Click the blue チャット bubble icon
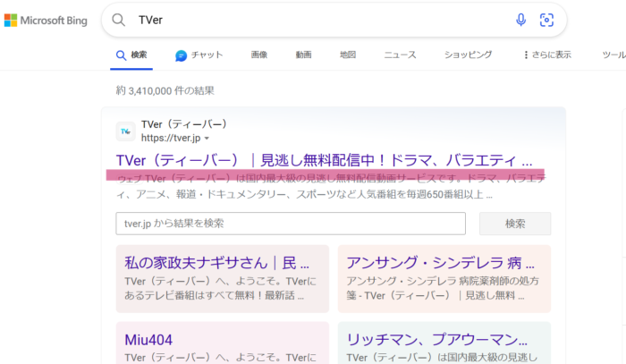The height and width of the screenshot is (364, 626). point(181,55)
